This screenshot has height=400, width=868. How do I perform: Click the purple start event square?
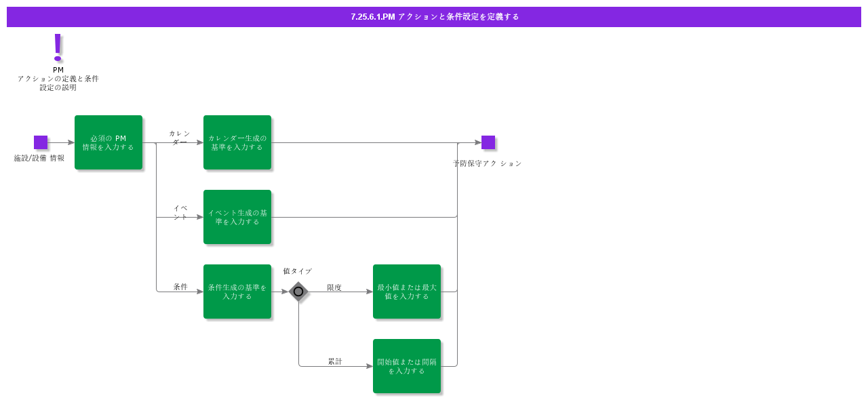(x=41, y=142)
